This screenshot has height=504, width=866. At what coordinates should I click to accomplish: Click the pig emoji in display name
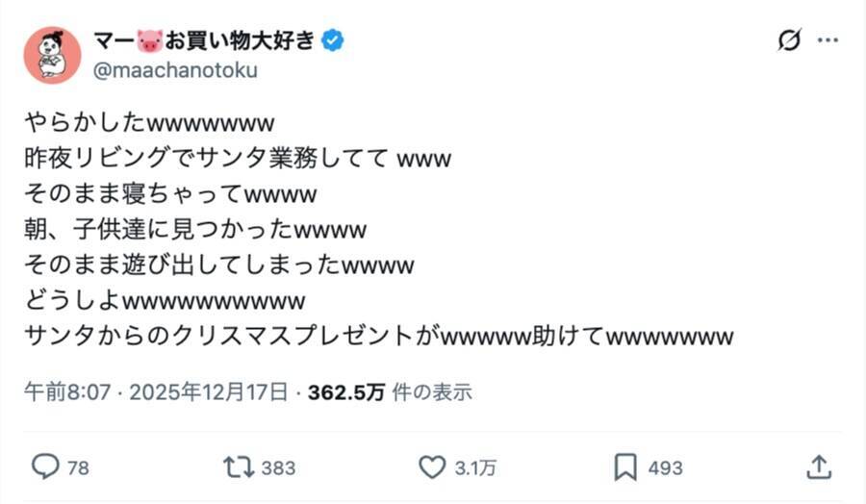click(x=149, y=40)
